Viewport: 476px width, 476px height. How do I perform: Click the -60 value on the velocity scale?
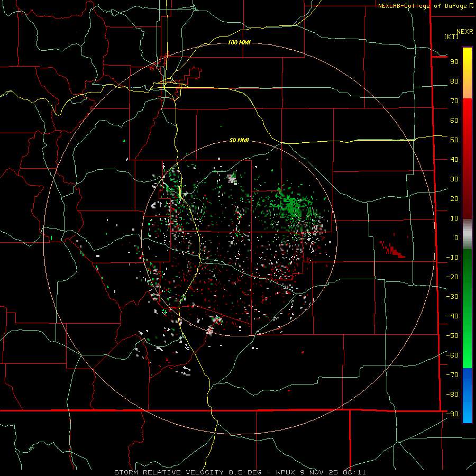tap(452, 355)
